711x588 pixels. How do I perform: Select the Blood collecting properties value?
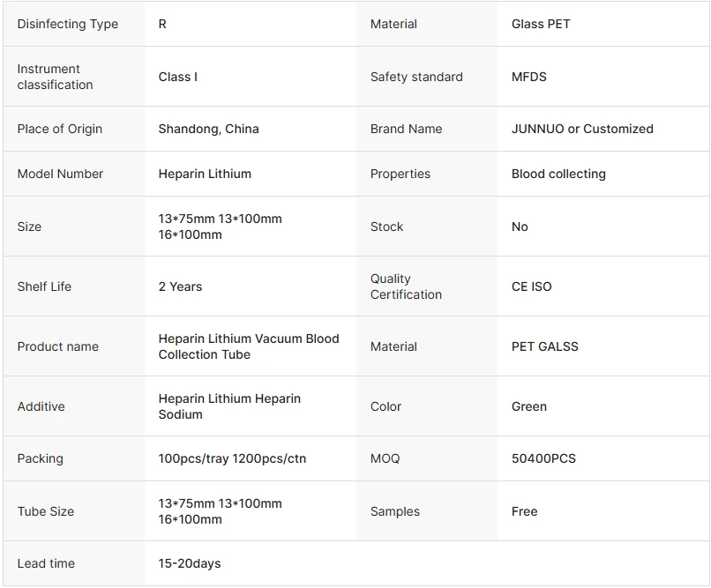click(558, 174)
